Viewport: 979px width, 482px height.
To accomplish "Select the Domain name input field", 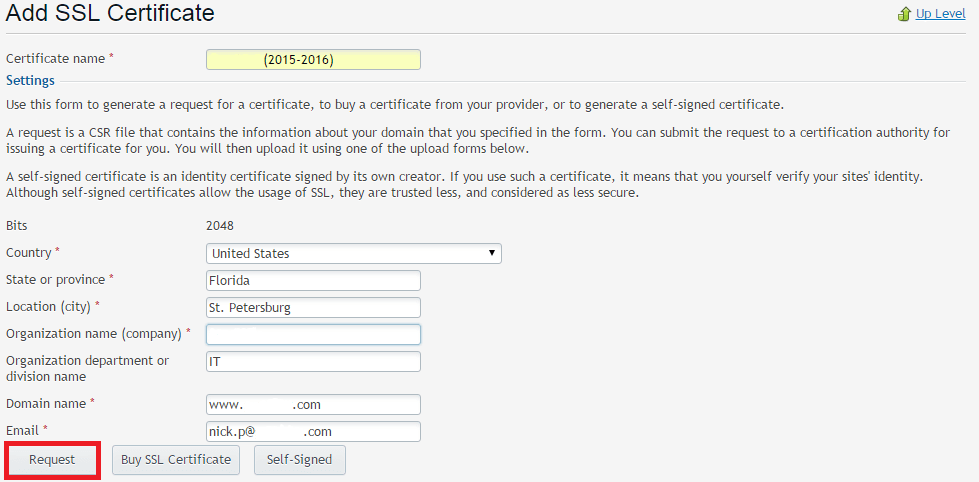I will (x=313, y=405).
